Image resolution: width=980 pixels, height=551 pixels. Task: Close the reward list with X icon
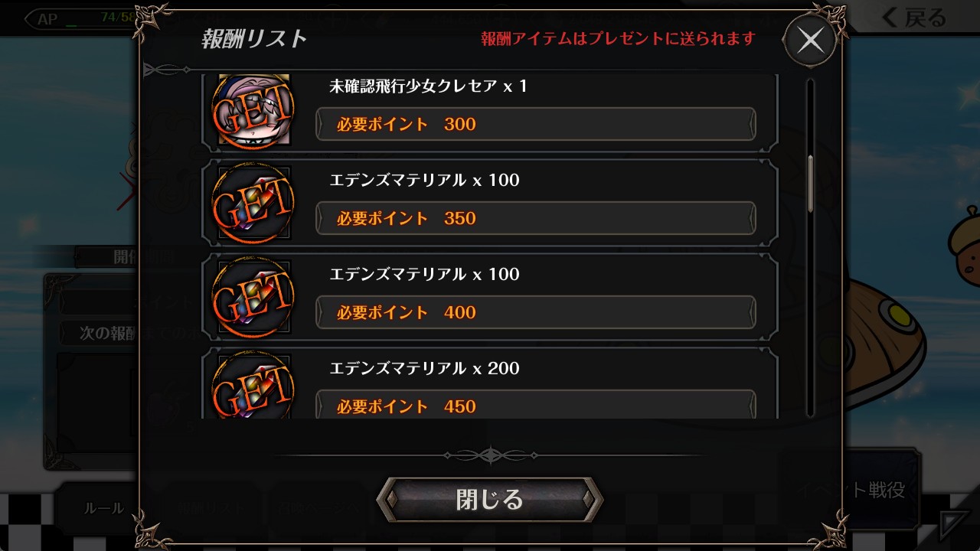point(810,40)
